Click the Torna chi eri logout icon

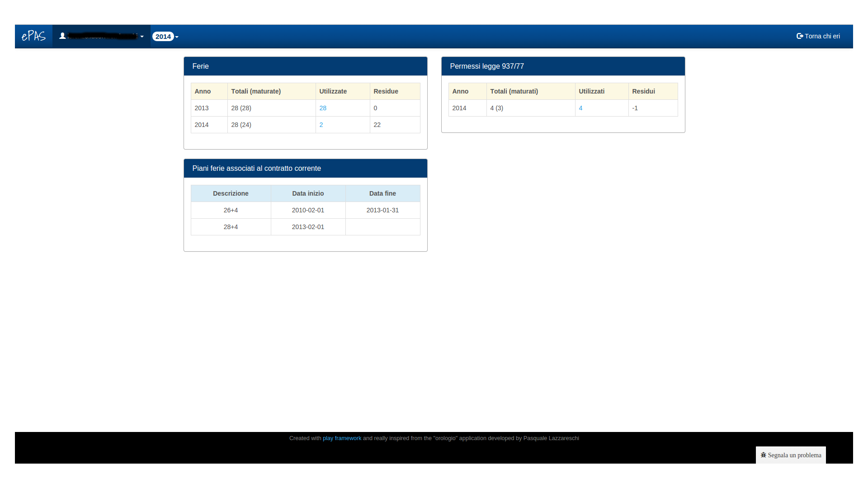click(800, 36)
